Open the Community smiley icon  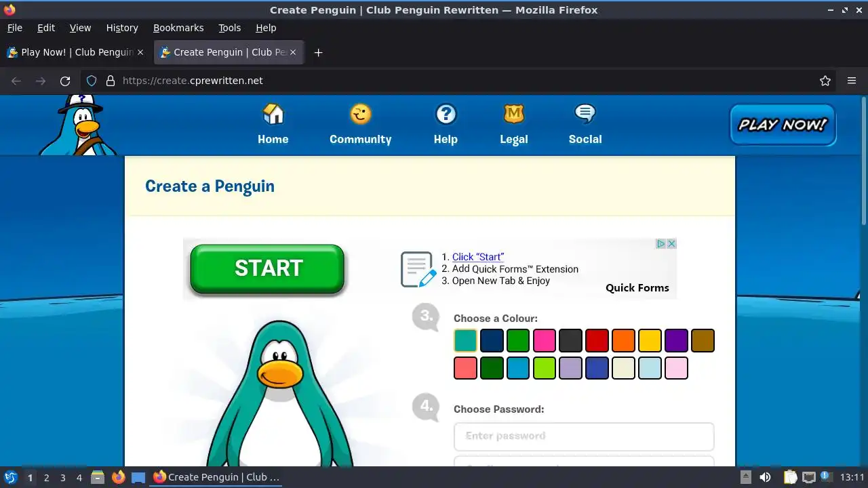click(x=360, y=113)
